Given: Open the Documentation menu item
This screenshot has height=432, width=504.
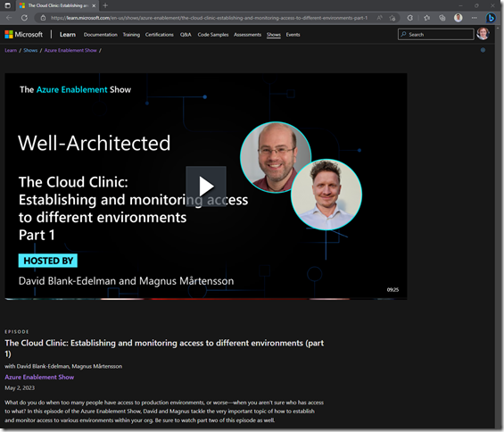Looking at the screenshot, I should [x=100, y=35].
